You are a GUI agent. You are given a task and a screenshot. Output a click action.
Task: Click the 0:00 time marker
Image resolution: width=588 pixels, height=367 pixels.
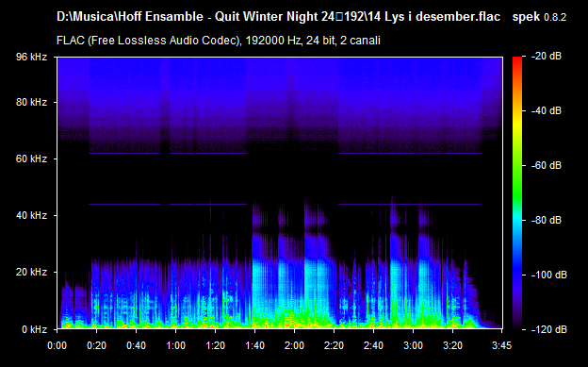(x=57, y=345)
